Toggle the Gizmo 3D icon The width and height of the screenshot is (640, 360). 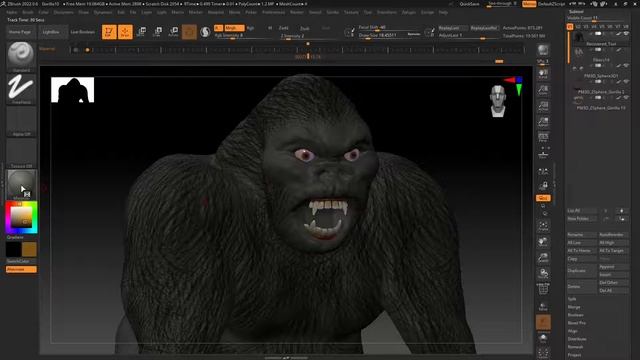(x=189, y=32)
